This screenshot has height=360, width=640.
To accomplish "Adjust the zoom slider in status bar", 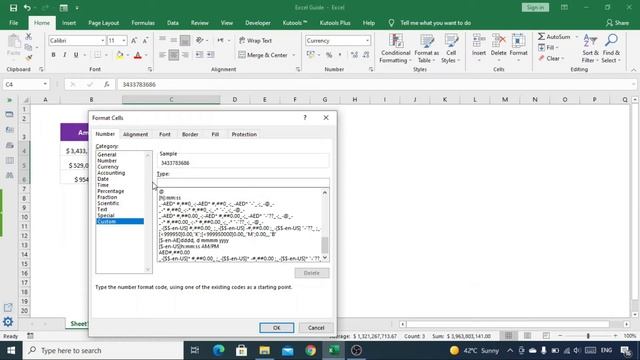I will click(x=588, y=336).
